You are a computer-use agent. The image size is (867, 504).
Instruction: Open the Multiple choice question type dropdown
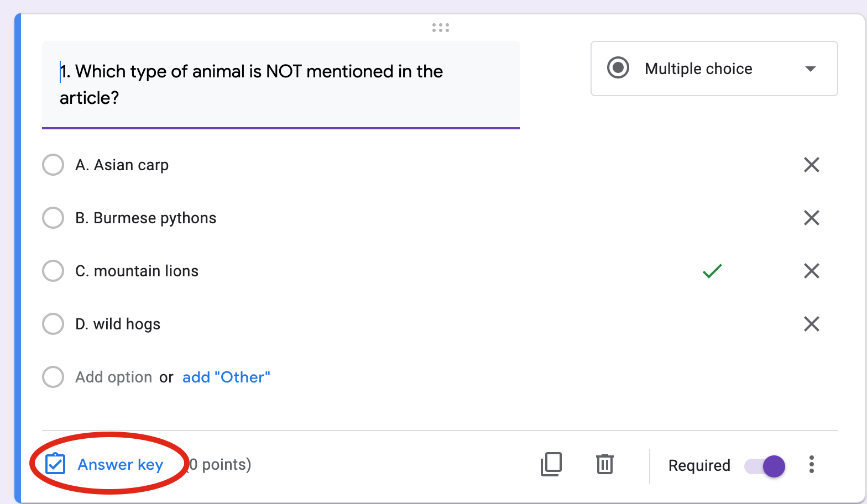[713, 69]
